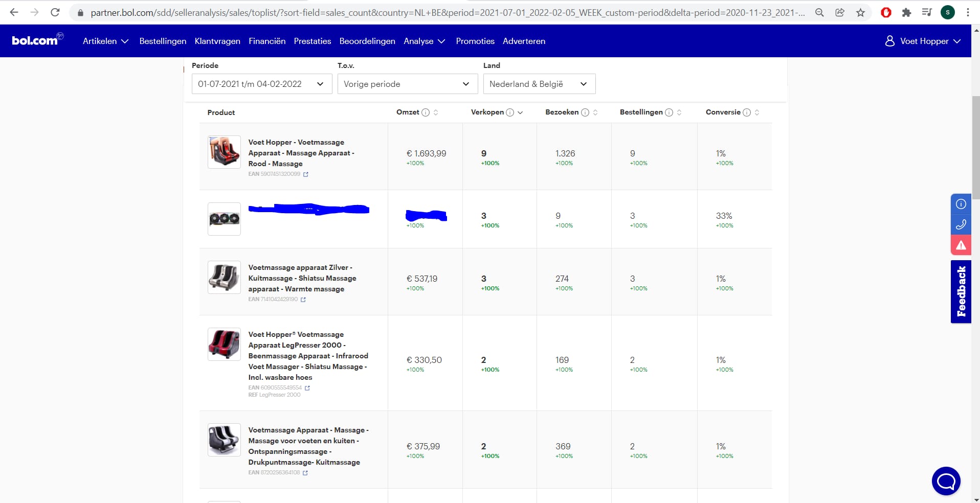Click the side panel info icon
Viewport: 980px width, 503px height.
click(961, 204)
